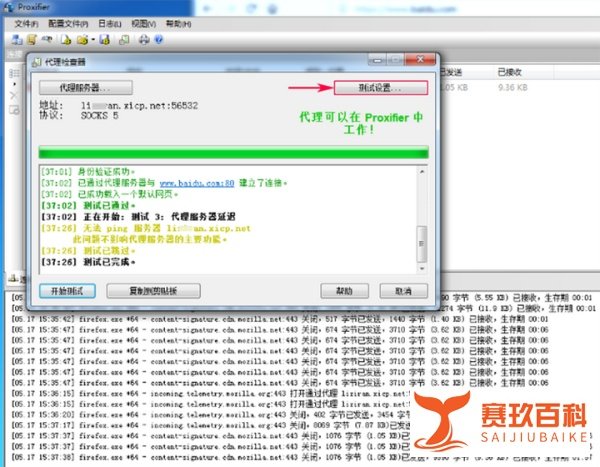Launch Proxy Checker from main toolbar
This screenshot has height=467, width=600.
[124, 39]
